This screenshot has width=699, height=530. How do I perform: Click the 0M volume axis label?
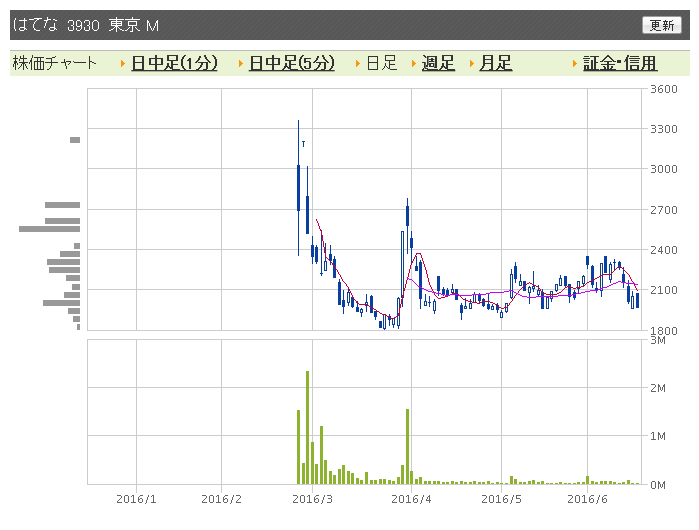658,485
